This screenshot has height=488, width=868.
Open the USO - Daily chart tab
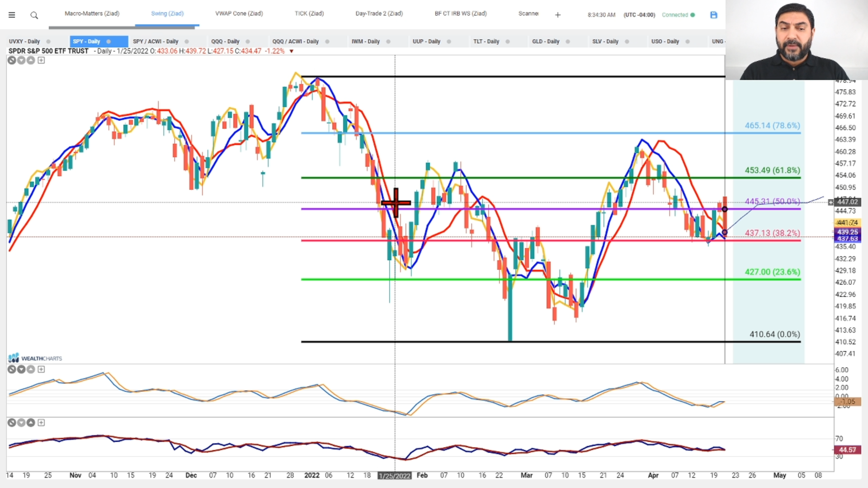[665, 42]
